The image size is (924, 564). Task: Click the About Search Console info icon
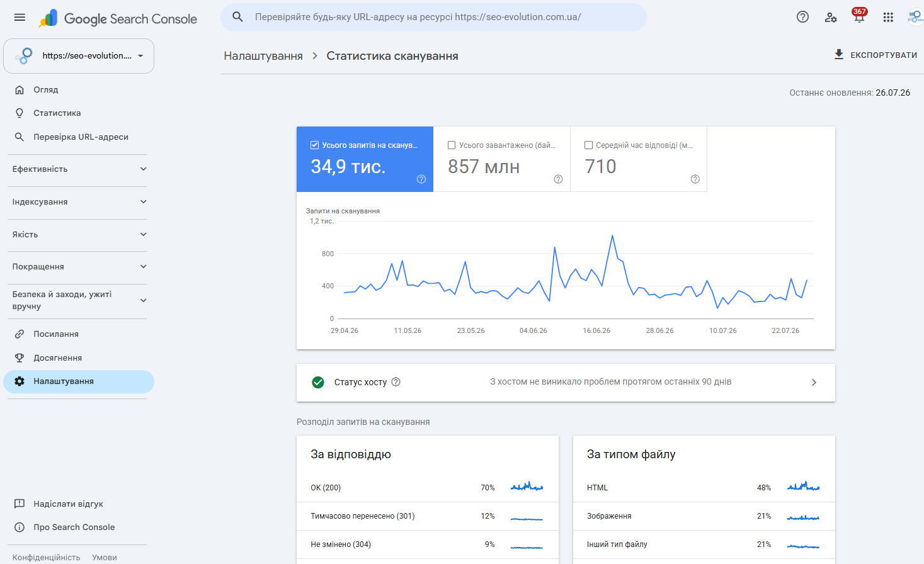point(20,527)
